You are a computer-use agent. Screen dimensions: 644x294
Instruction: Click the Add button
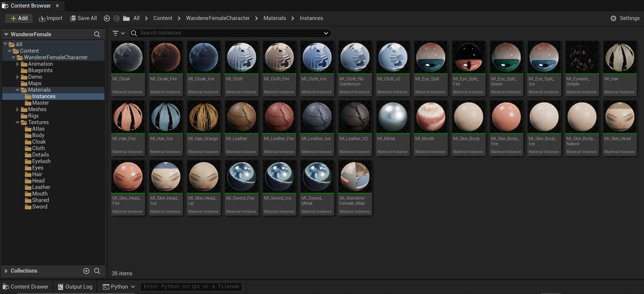[19, 18]
